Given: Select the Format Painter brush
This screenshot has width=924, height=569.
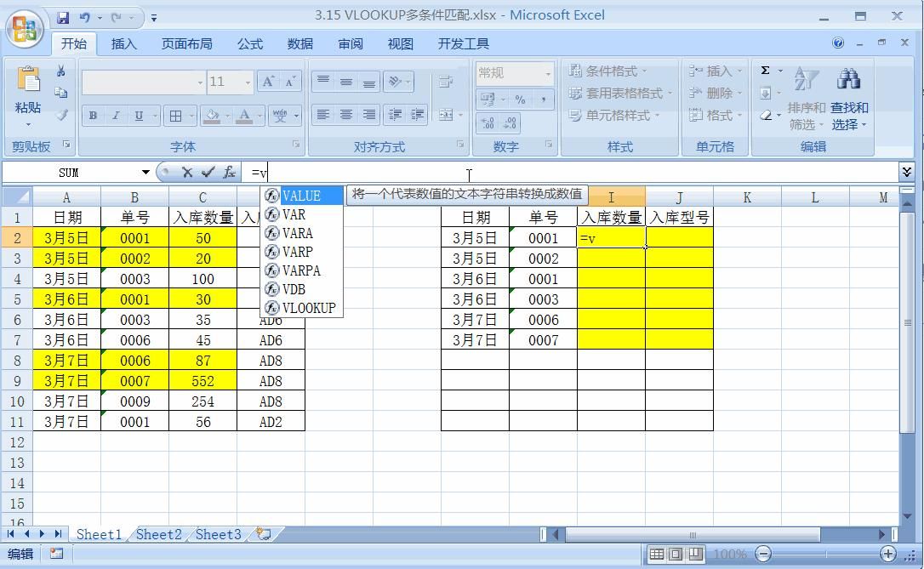Looking at the screenshot, I should pyautogui.click(x=60, y=115).
